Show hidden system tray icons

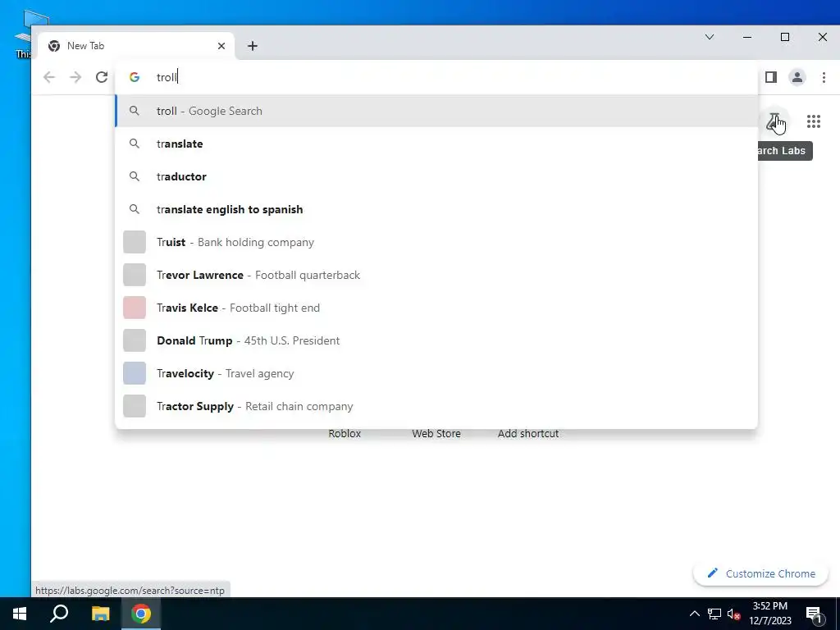[694, 614]
